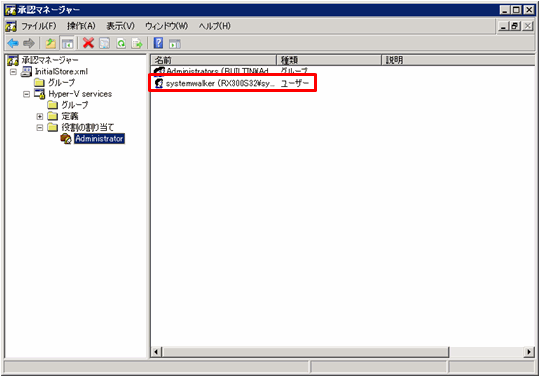Export list toolbar icon
The image size is (540, 377).
coord(137,43)
